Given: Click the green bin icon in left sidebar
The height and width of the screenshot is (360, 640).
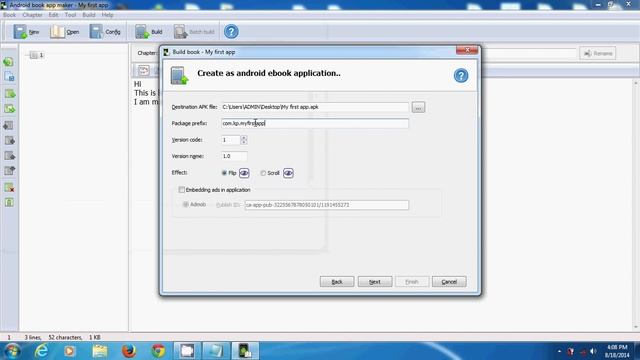Looking at the screenshot, I should click(x=9, y=202).
